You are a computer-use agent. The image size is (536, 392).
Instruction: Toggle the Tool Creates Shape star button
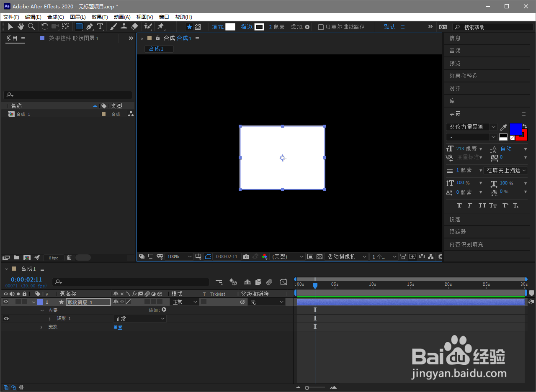coord(189,27)
